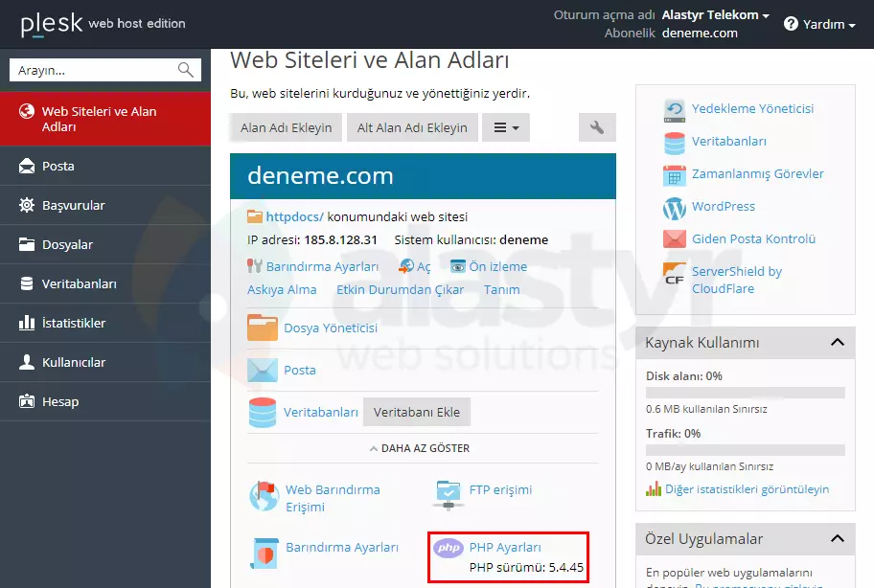The height and width of the screenshot is (588, 874).
Task: Open Posta link in domain panel
Action: coord(300,370)
